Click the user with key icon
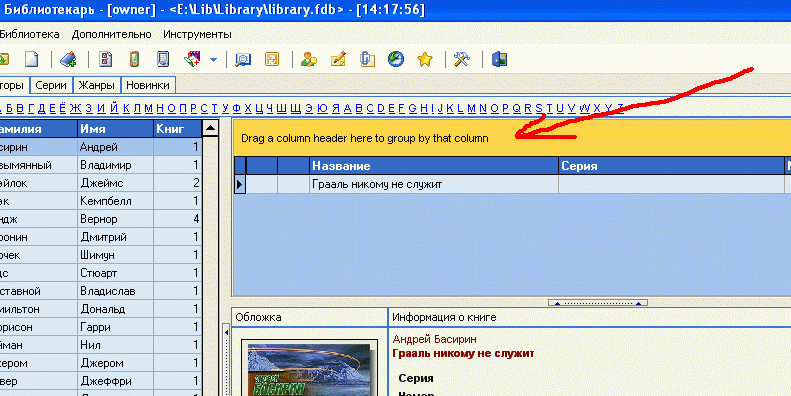 309,60
